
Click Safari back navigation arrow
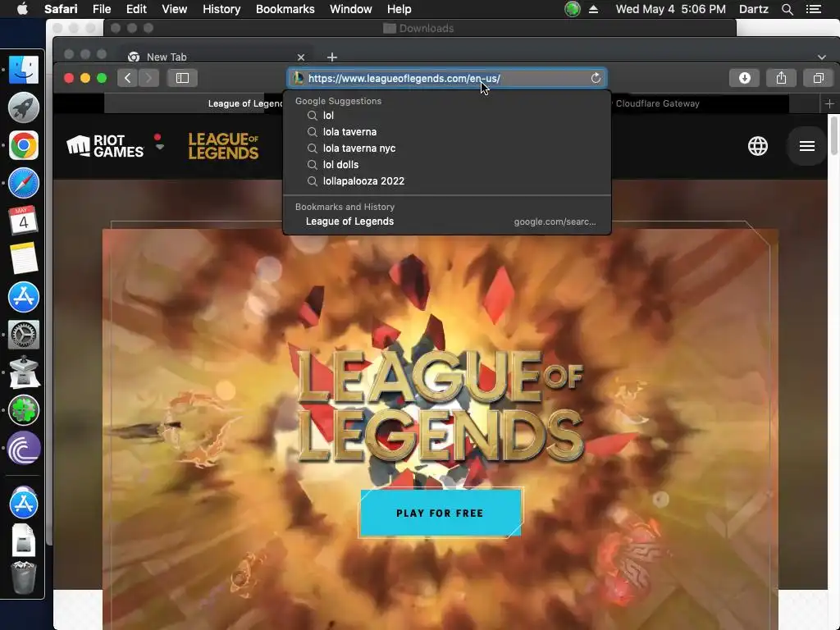tap(127, 78)
